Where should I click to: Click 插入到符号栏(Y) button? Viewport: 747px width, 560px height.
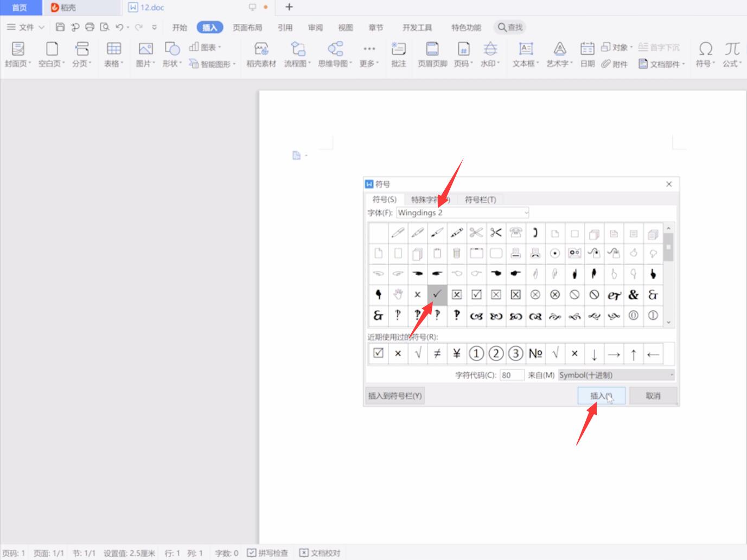coord(395,396)
